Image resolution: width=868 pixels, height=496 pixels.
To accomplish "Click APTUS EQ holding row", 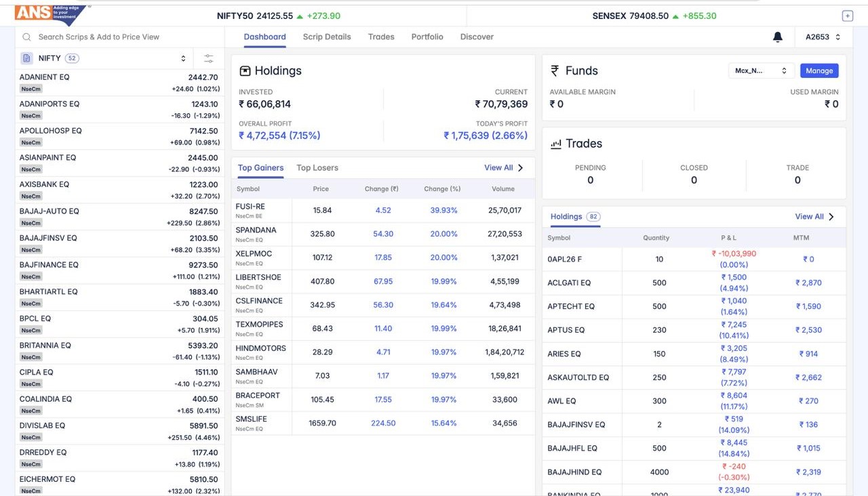I will pyautogui.click(x=694, y=330).
